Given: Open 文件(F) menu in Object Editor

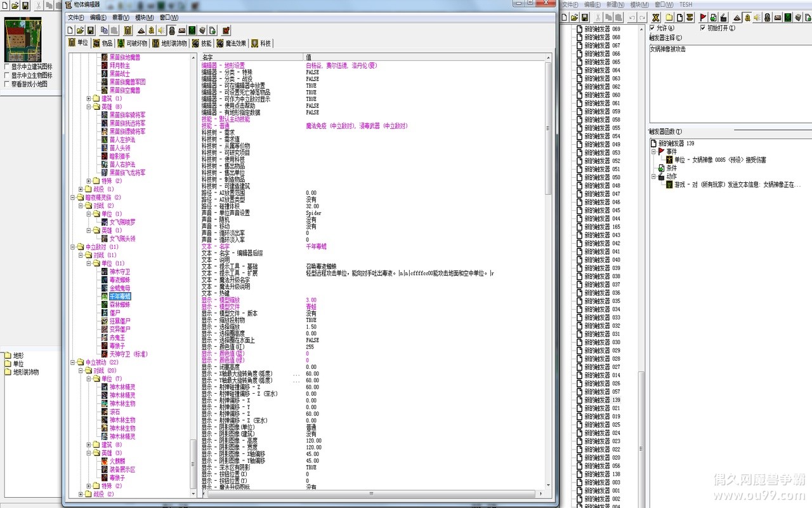Looking at the screenshot, I should point(76,17).
